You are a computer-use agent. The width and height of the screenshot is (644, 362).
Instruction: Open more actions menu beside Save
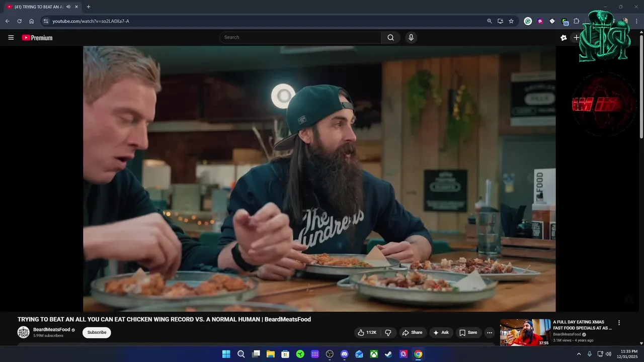click(x=490, y=333)
